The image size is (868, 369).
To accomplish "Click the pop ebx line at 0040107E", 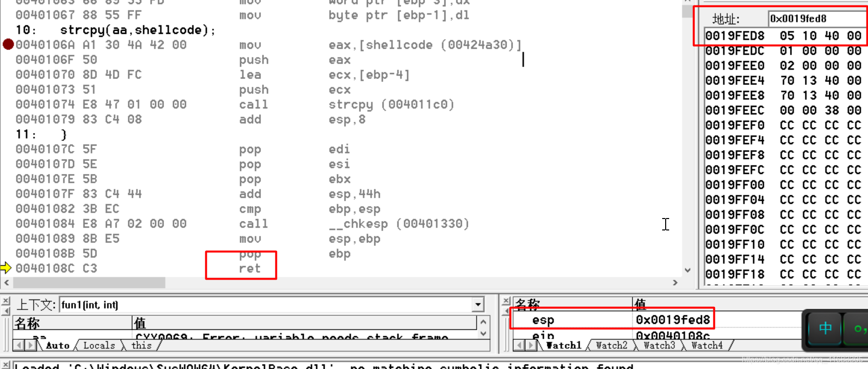I will click(x=183, y=179).
